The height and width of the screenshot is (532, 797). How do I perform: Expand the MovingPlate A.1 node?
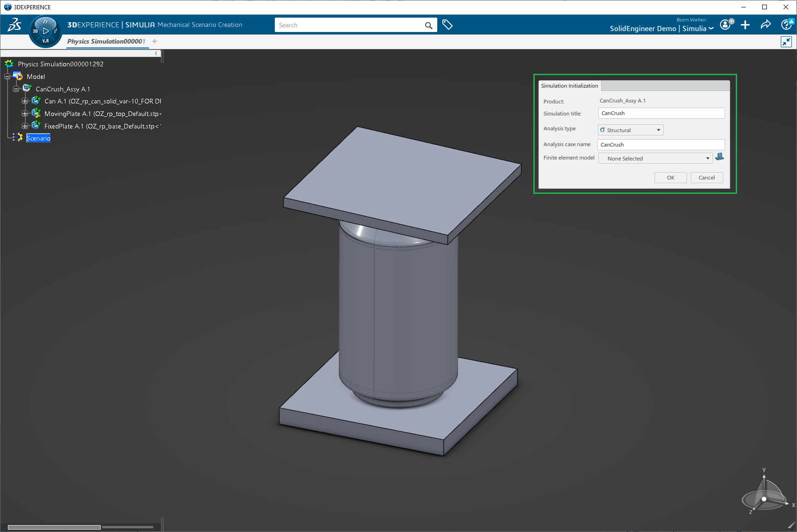(x=25, y=114)
